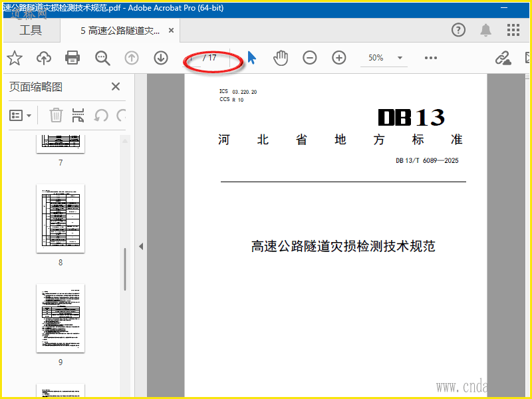Click the standard number DB 13/T 6089—2025
532x399 pixels.
point(427,160)
